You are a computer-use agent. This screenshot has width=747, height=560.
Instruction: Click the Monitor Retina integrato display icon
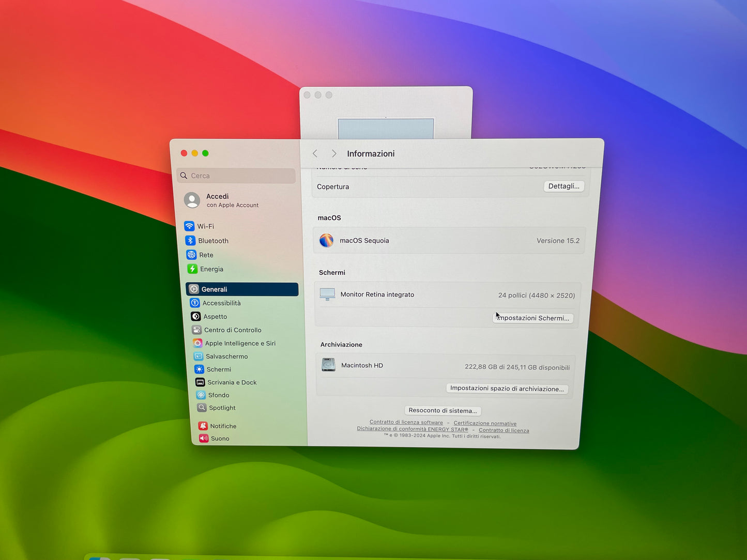327,294
